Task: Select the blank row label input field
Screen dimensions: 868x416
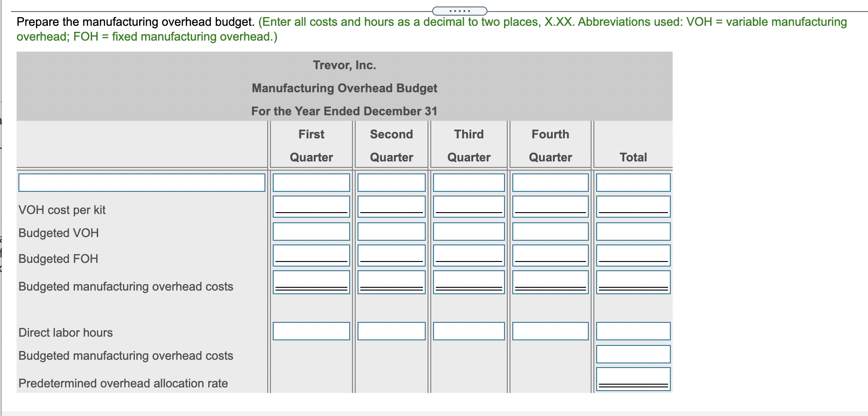Action: 142,183
